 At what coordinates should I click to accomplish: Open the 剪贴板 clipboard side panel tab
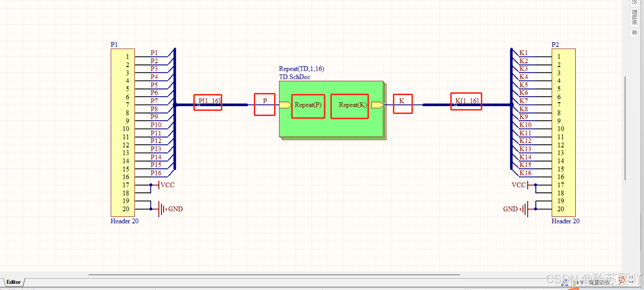pyautogui.click(x=634, y=17)
